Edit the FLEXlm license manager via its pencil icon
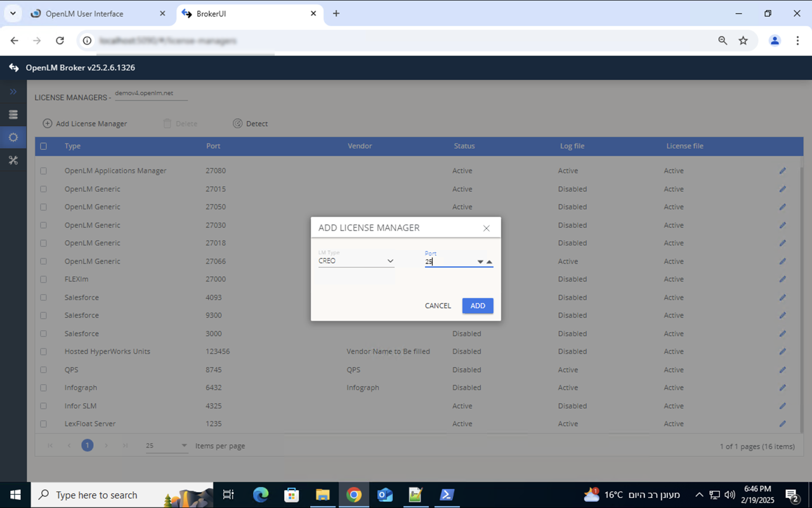The image size is (812, 508). pyautogui.click(x=782, y=279)
